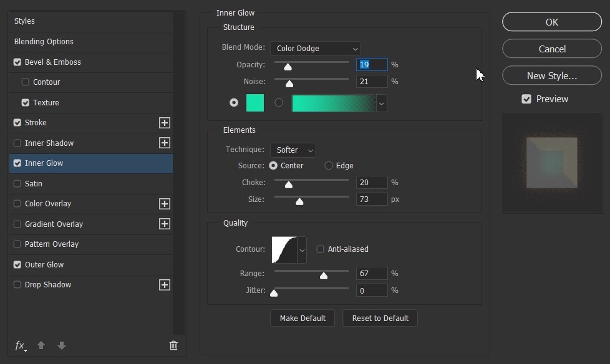Image resolution: width=610 pixels, height=364 pixels.
Task: Add another Drop Shadow plus icon
Action: (165, 285)
